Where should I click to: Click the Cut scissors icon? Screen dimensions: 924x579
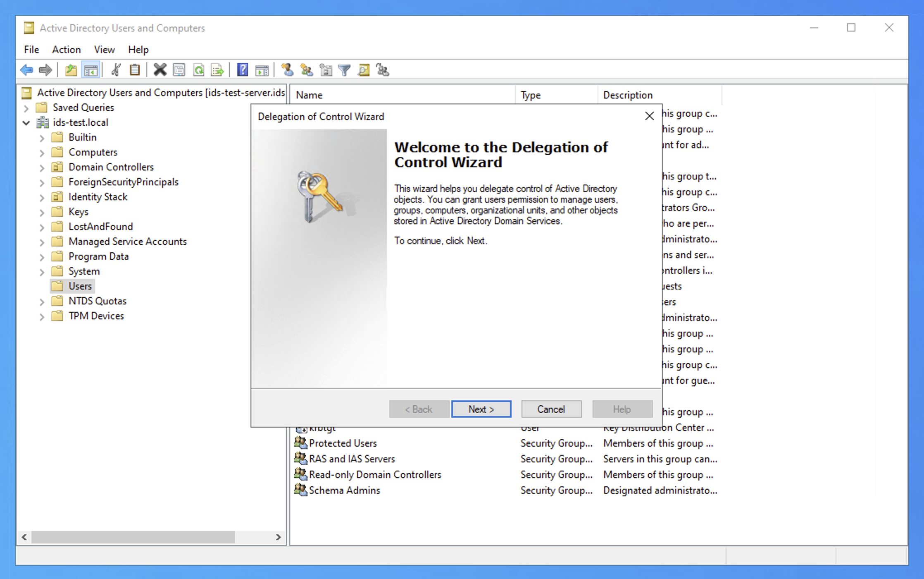point(116,70)
